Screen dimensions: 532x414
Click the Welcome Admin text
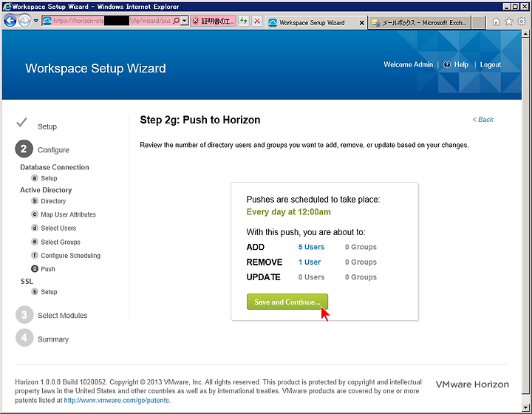click(408, 64)
